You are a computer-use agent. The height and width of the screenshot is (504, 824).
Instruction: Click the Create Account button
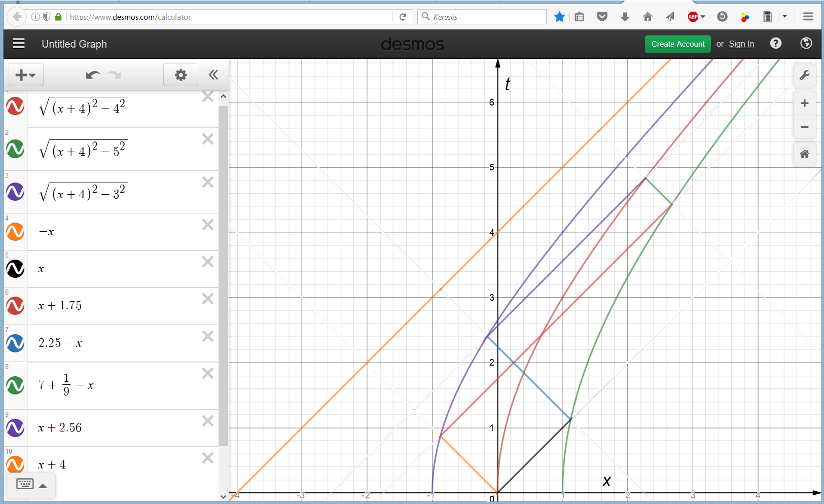tap(677, 44)
